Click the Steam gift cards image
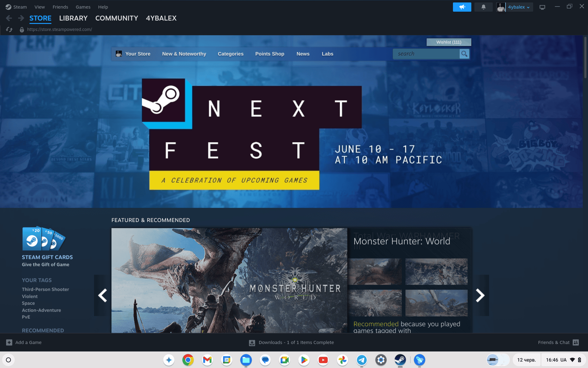This screenshot has height=368, width=588. (43, 239)
